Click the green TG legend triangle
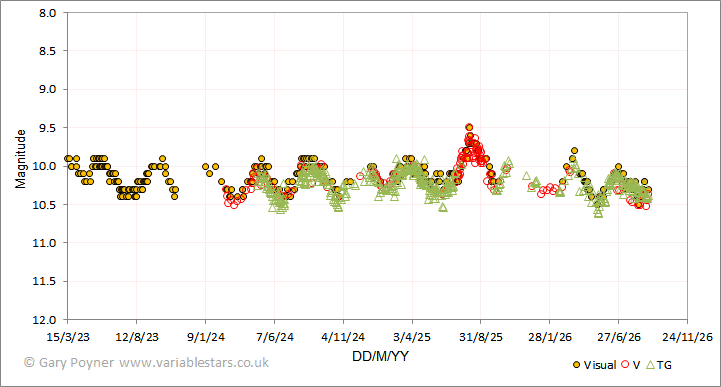The image size is (721, 387). click(650, 365)
